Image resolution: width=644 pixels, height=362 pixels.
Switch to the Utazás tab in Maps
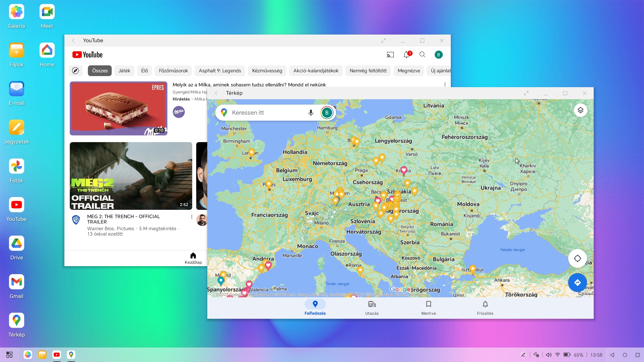point(372,308)
